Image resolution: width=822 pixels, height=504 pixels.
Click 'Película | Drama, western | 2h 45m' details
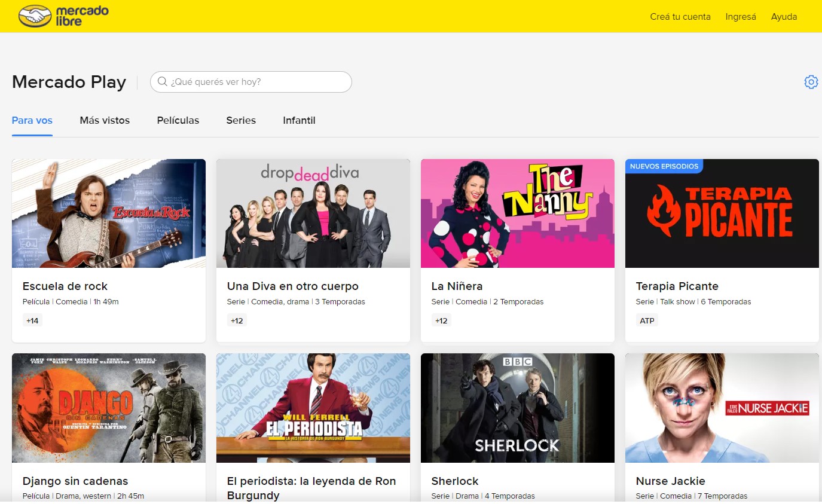84,496
